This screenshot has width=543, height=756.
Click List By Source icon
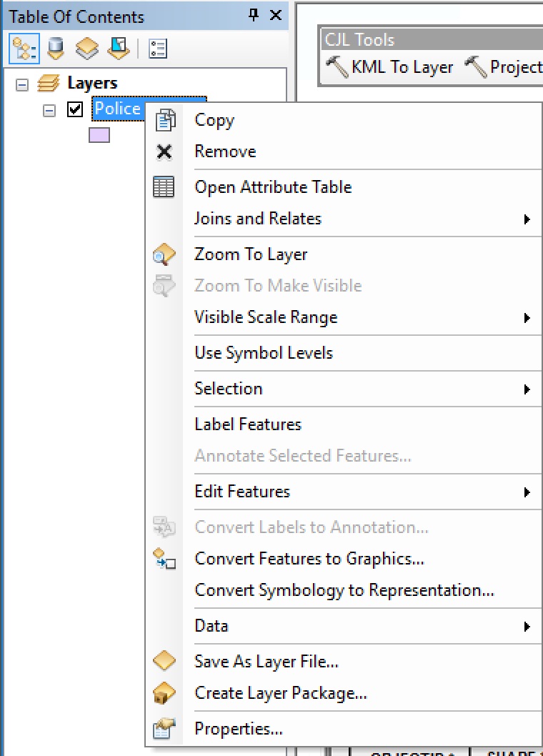point(56,48)
